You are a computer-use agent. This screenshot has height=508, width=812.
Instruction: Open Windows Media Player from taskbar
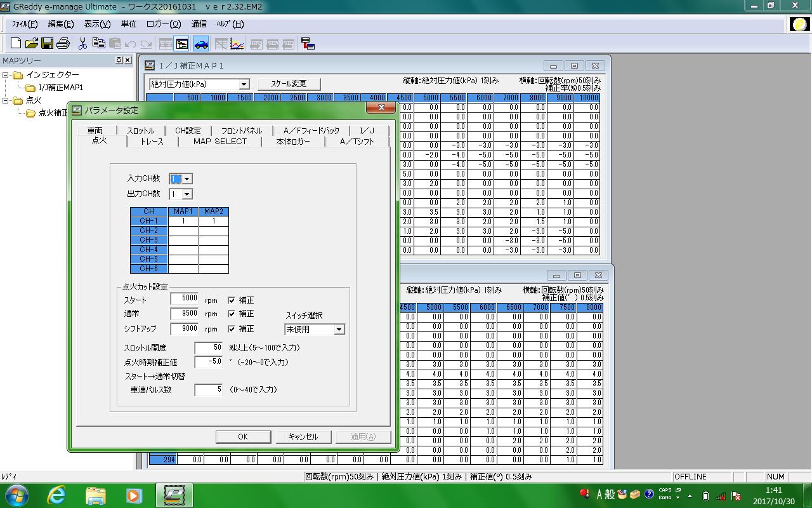pos(134,495)
